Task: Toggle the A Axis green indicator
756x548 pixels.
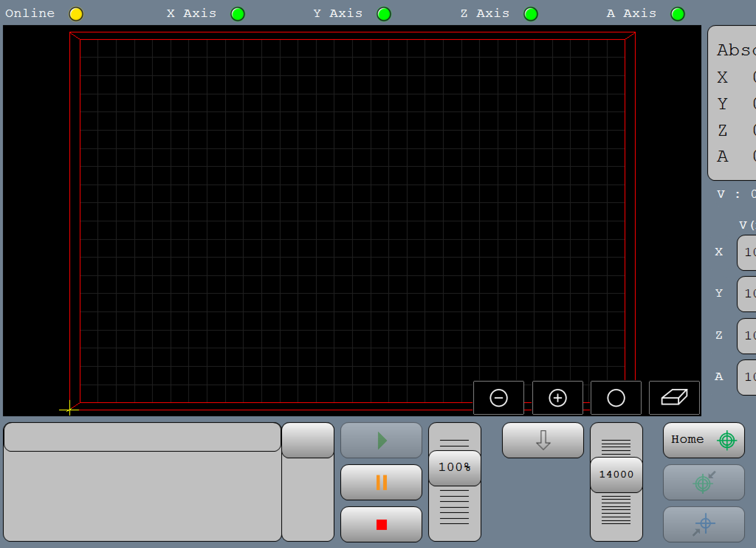Action: (x=677, y=14)
